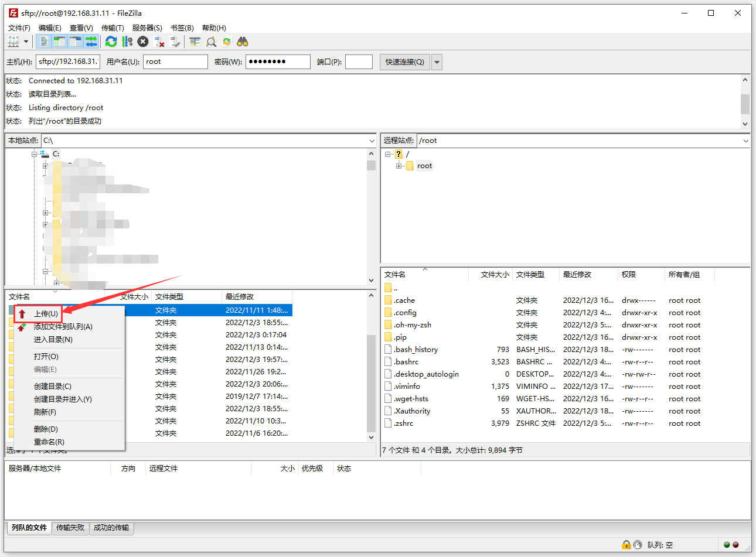Click the lock encryption icon in status bar
The height and width of the screenshot is (557, 756).
coord(626,545)
